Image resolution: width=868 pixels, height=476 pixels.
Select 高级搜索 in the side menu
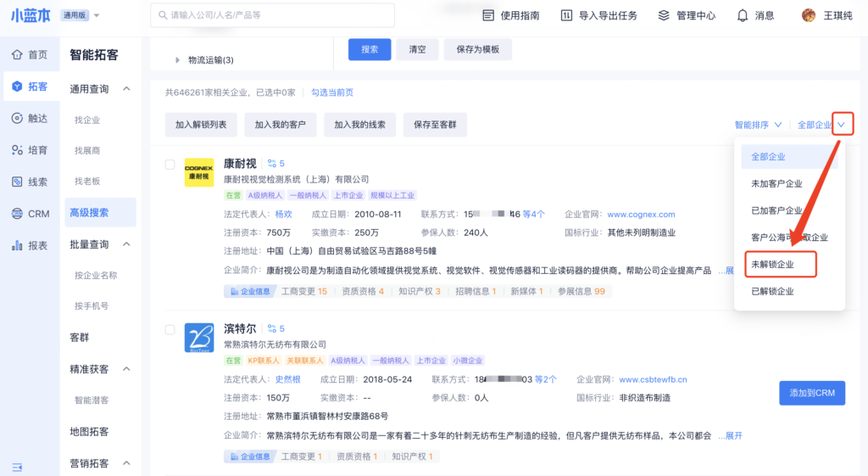click(x=89, y=213)
